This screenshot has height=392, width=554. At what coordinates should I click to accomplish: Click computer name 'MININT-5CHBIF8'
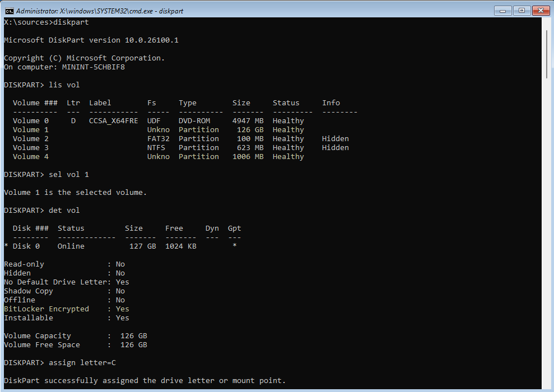tap(94, 67)
